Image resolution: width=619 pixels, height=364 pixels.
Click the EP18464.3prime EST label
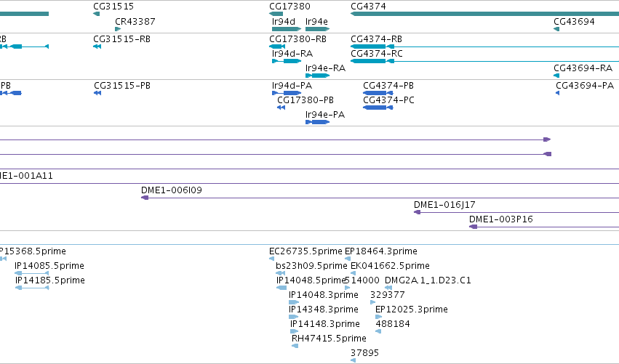pos(381,251)
